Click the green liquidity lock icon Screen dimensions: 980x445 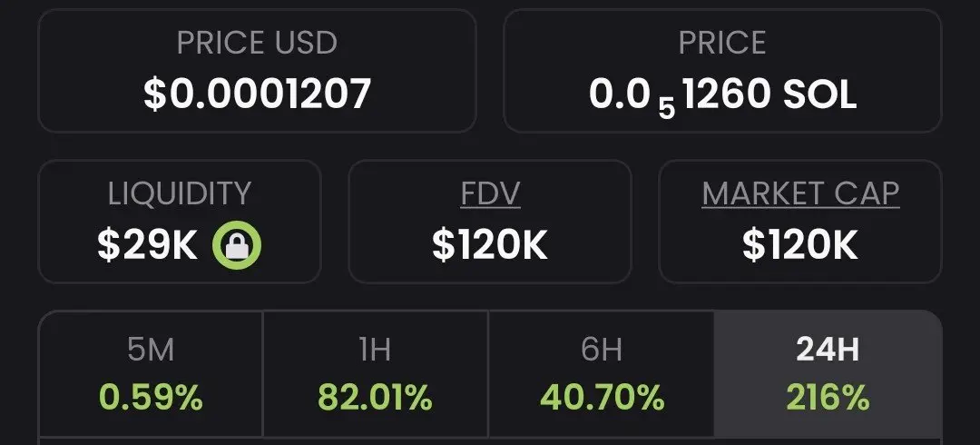[x=237, y=245]
